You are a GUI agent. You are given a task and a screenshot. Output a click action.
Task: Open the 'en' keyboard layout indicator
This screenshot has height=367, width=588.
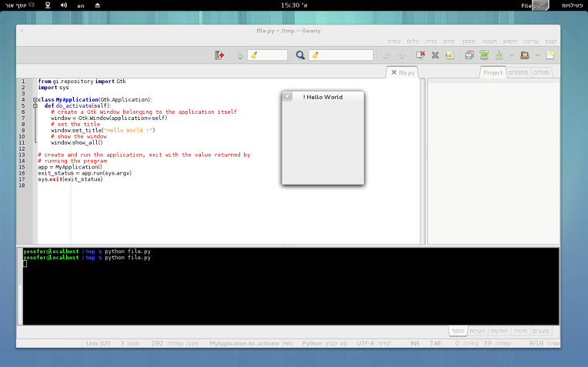[x=81, y=5]
